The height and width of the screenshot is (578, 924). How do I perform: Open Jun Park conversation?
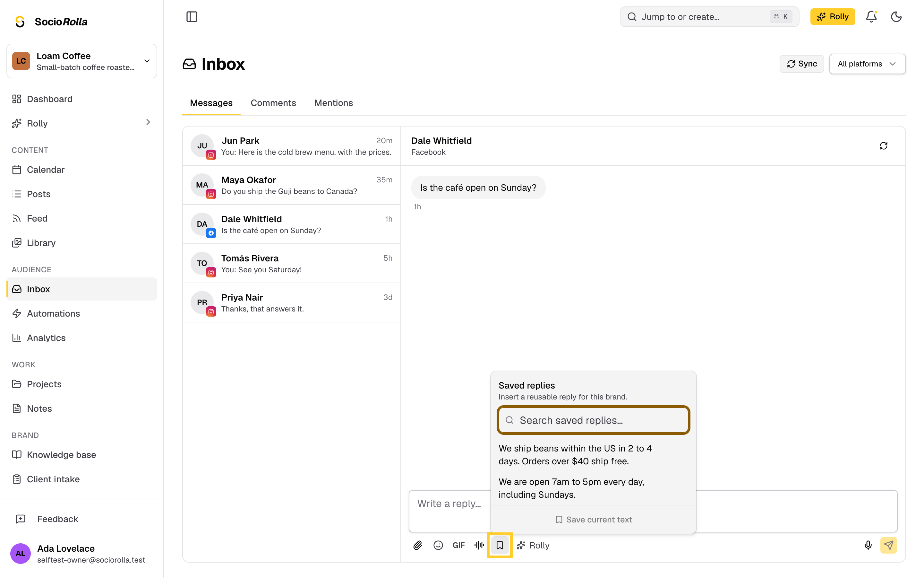(x=292, y=146)
